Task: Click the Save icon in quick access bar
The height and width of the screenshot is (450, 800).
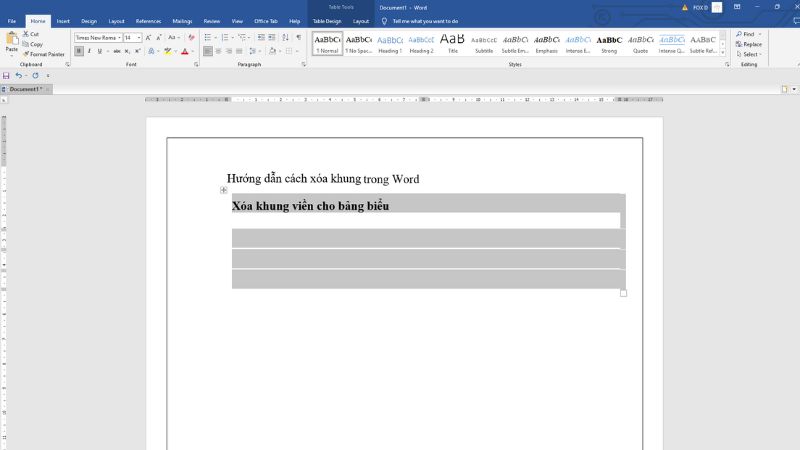Action: 7,76
